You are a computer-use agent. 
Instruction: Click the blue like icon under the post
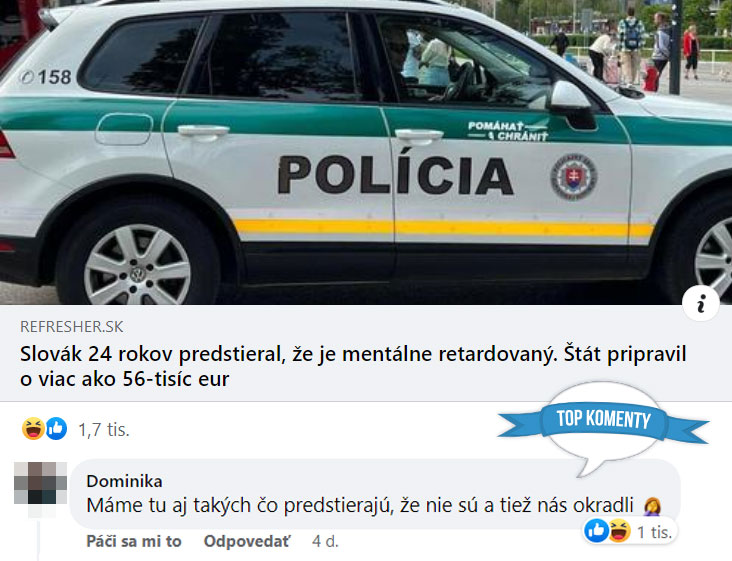coord(56,428)
